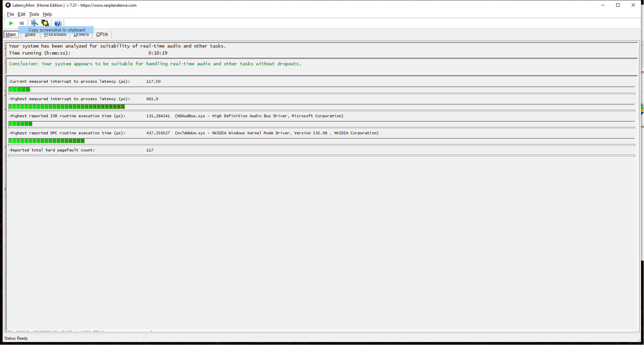Click the LatencyMon app icon in title bar

click(8, 5)
